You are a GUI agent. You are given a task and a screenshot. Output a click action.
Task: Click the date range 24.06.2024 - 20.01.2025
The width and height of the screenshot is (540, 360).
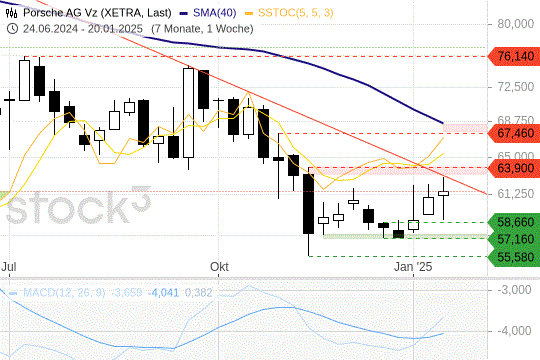coord(83,29)
